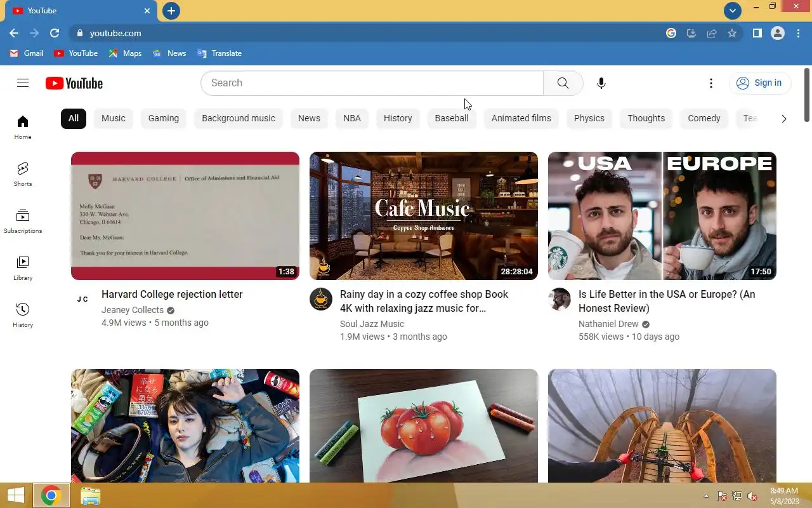Open Rainy day cozy coffee shop title
The image size is (812, 508).
pyautogui.click(x=424, y=302)
